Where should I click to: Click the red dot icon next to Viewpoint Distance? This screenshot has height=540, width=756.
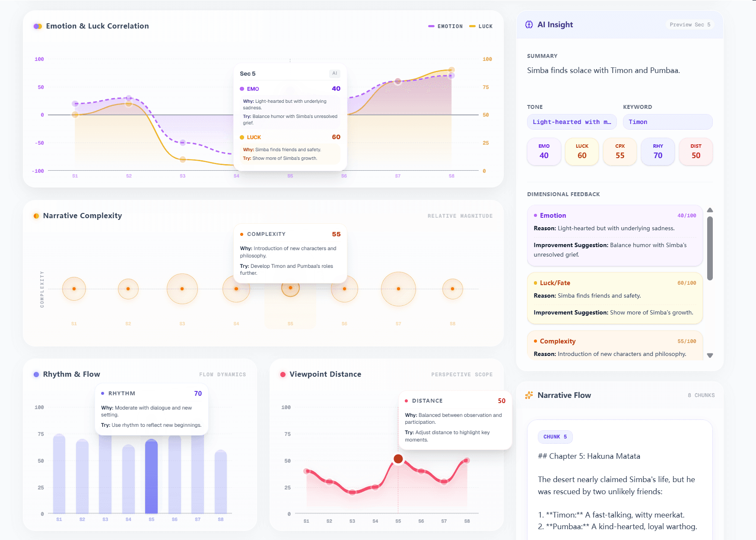[x=283, y=374]
